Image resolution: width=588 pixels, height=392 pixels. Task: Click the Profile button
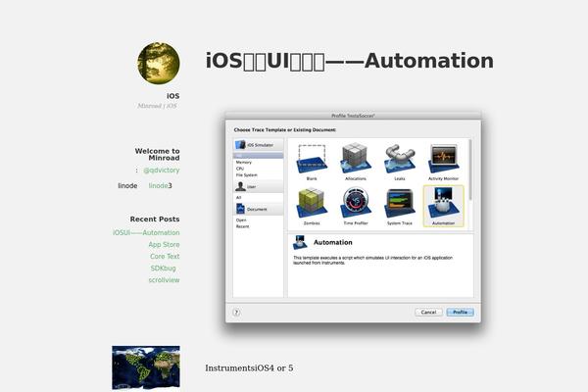coord(461,312)
